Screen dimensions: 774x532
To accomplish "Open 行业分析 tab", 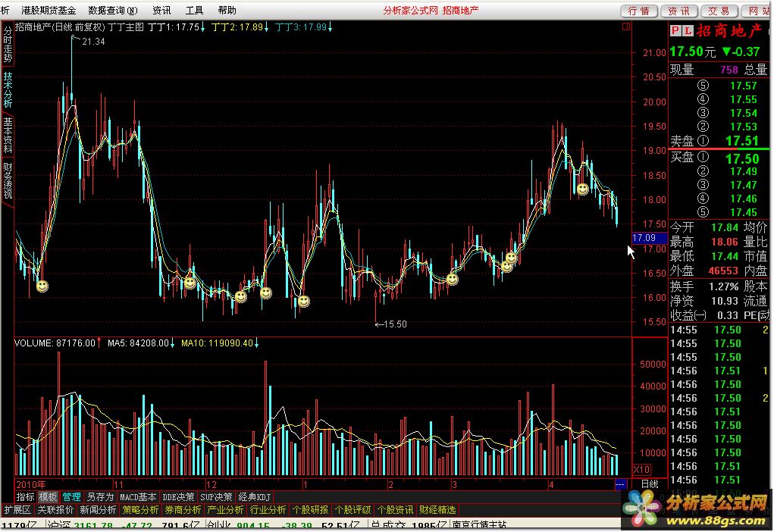I will (x=268, y=510).
